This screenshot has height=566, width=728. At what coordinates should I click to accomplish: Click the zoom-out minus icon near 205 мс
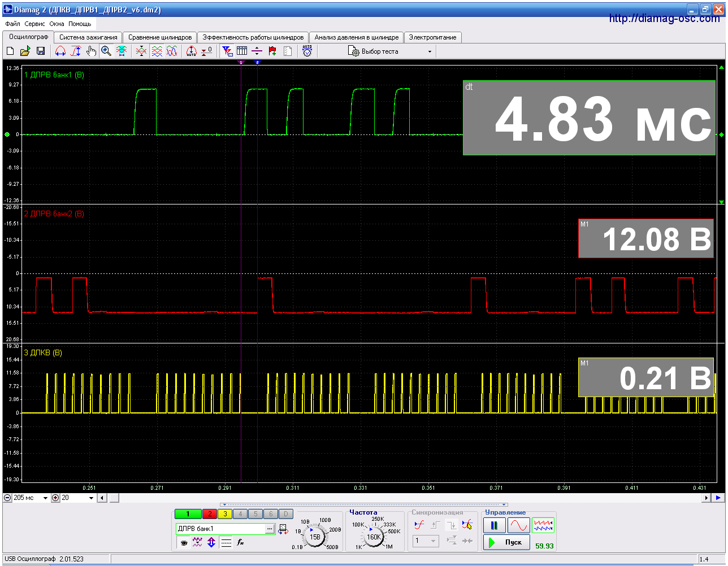click(7, 498)
